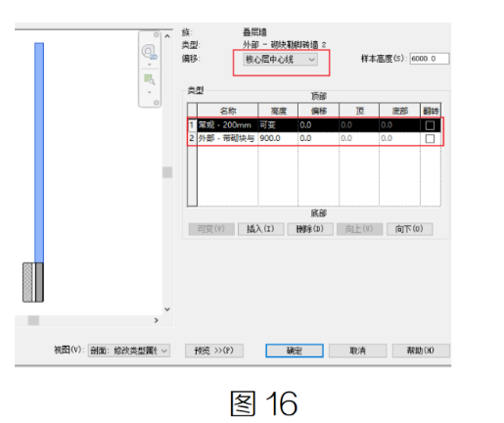This screenshot has height=423, width=504.
Task: Click the 向下(O) button
Action: coord(409,229)
